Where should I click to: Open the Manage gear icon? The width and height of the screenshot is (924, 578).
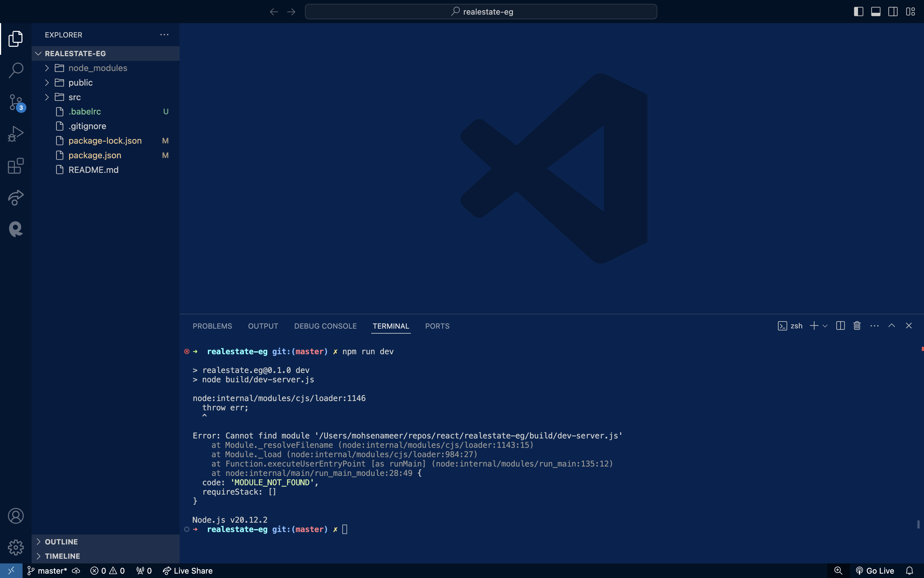point(16,547)
